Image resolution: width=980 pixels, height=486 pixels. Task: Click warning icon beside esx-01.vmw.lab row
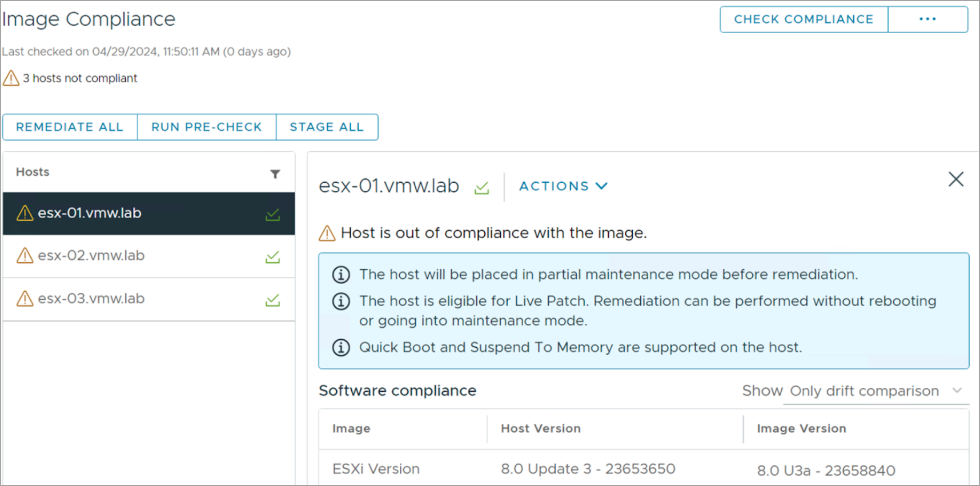click(x=25, y=213)
